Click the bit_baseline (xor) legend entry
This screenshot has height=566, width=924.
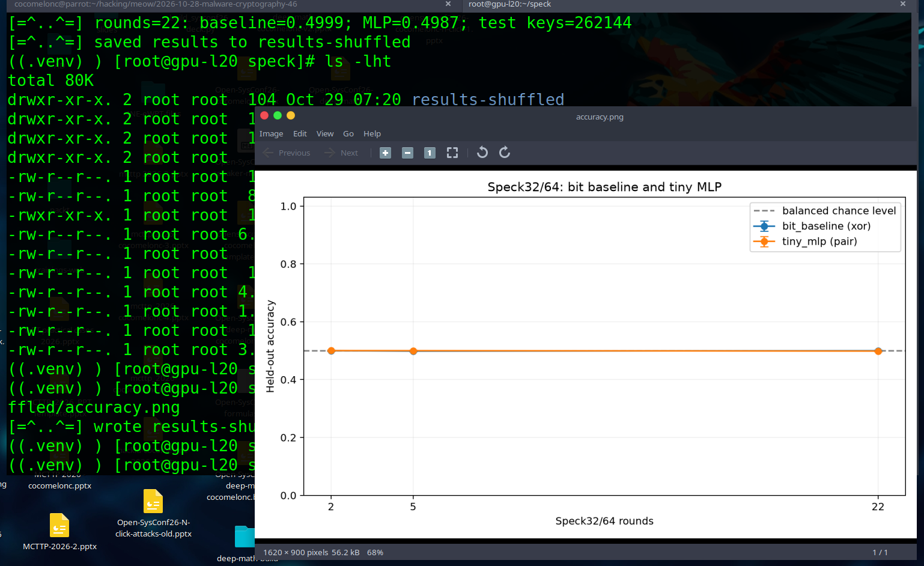pos(812,226)
